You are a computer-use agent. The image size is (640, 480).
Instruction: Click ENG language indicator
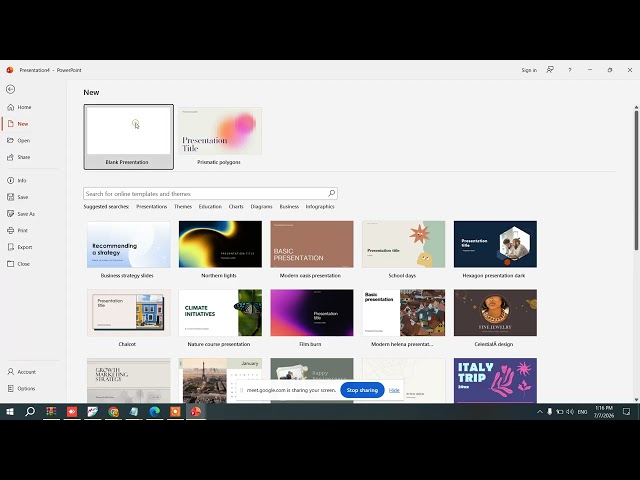coord(582,412)
